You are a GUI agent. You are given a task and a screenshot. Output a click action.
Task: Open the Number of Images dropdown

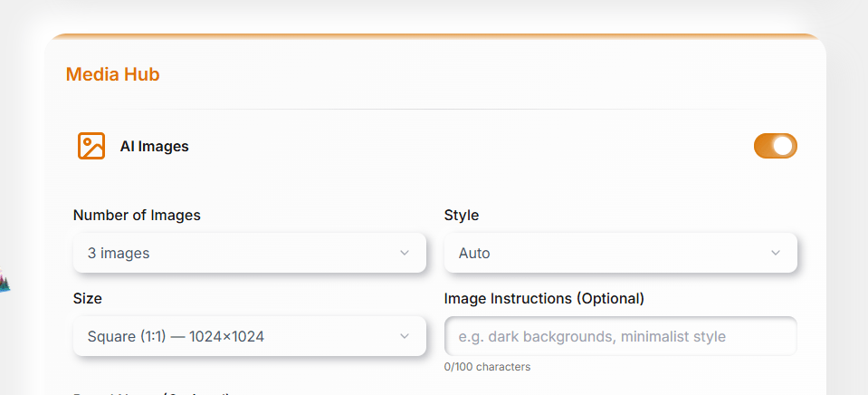(x=250, y=253)
